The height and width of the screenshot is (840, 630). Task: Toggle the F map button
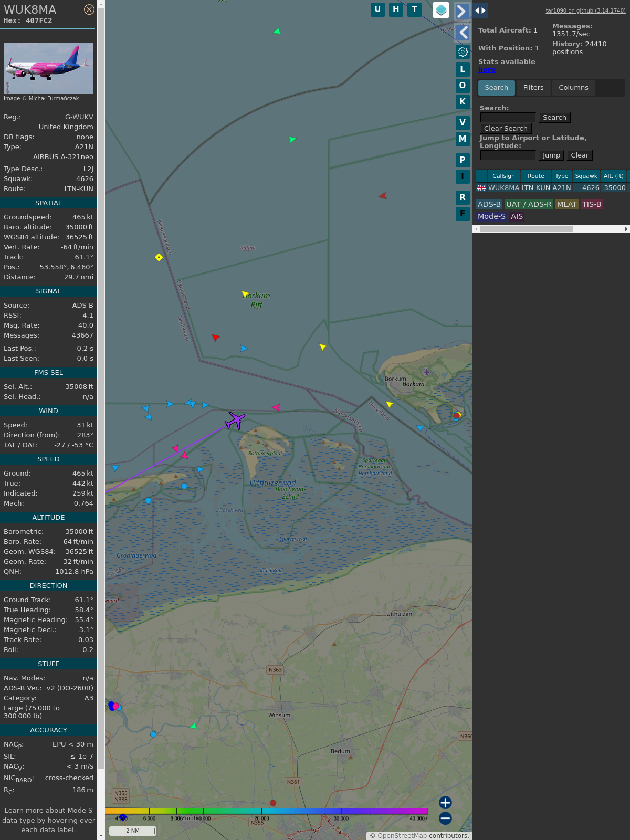463,214
